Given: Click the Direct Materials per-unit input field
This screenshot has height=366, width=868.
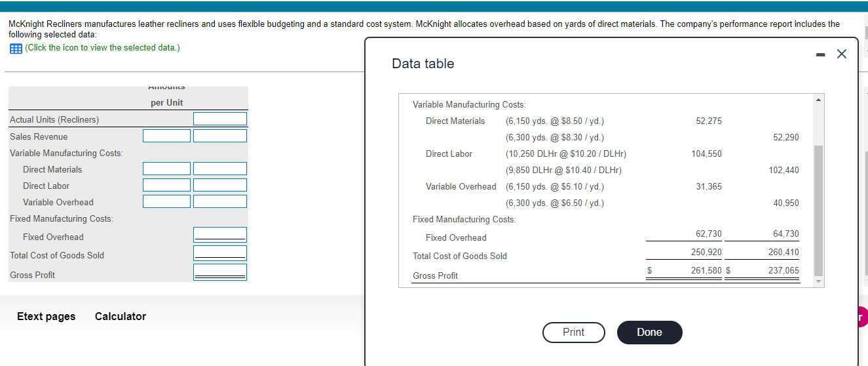Looking at the screenshot, I should tap(167, 169).
